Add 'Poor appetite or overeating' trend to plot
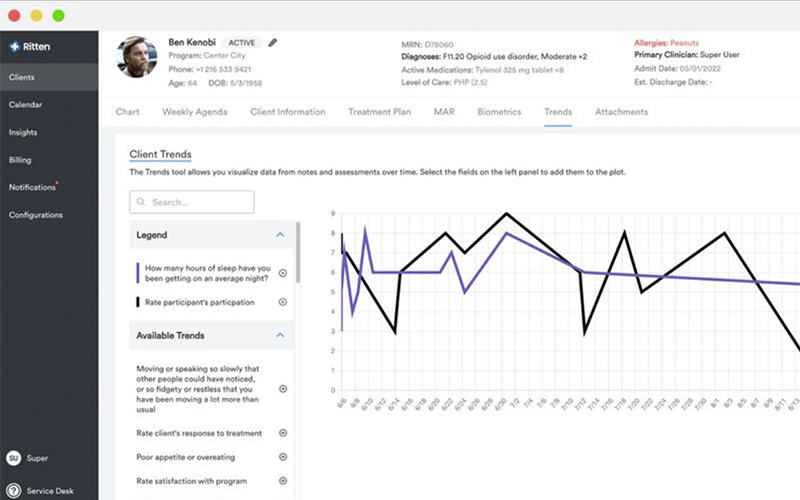800x500 pixels. (x=283, y=457)
